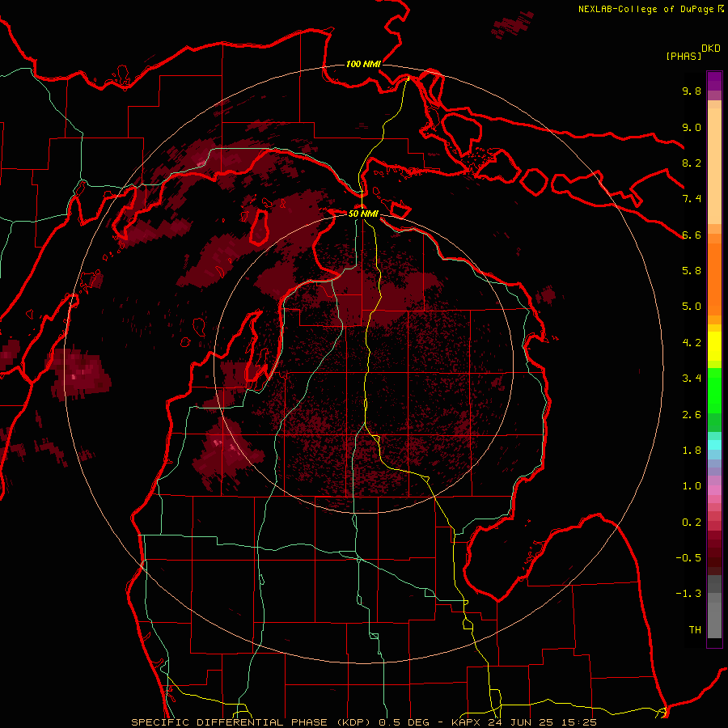The image size is (728, 728).
Task: Select the 6.6 scale value
Action: tap(692, 235)
